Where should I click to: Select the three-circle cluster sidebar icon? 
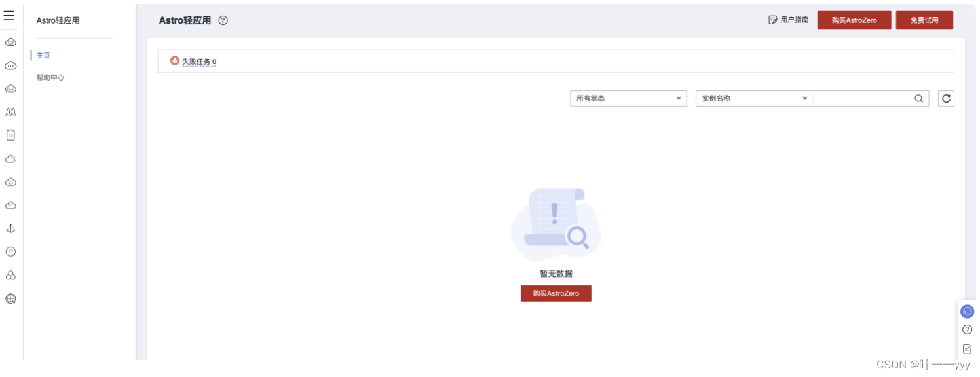tap(10, 276)
